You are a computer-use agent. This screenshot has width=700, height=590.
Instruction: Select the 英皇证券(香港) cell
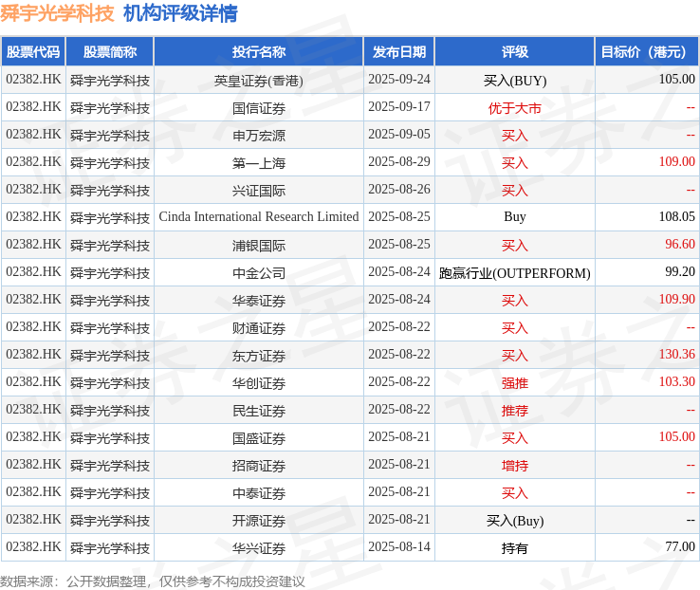259,81
